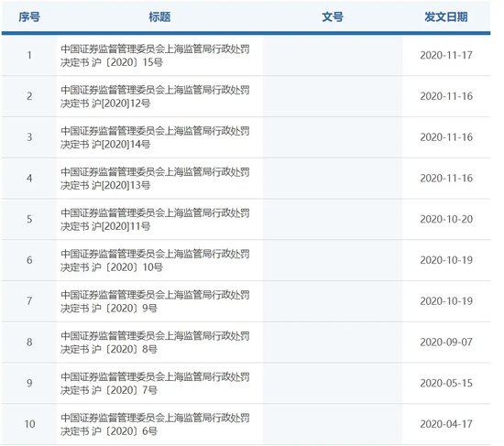
Task: Click sequence number 4 cell
Action: tap(29, 178)
